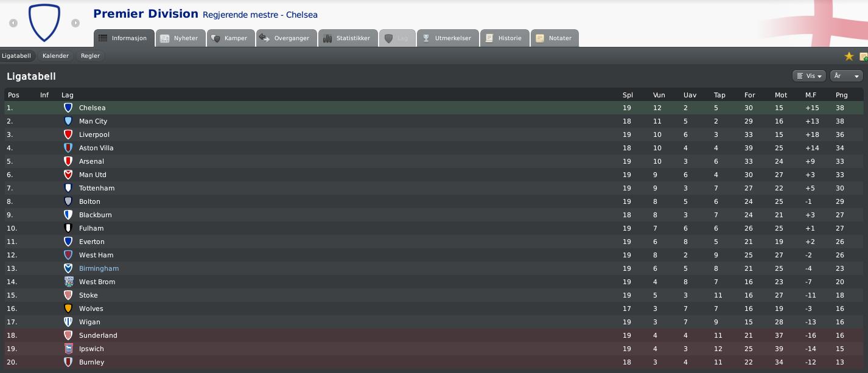Screen dimensions: 868x373
Task: Open the Regler sub-view button
Action: tap(90, 55)
